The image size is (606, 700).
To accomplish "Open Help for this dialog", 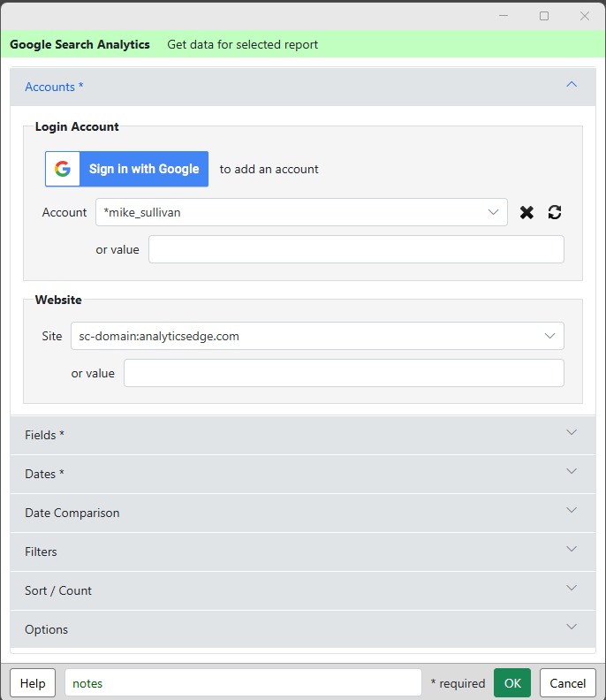I will (33, 683).
